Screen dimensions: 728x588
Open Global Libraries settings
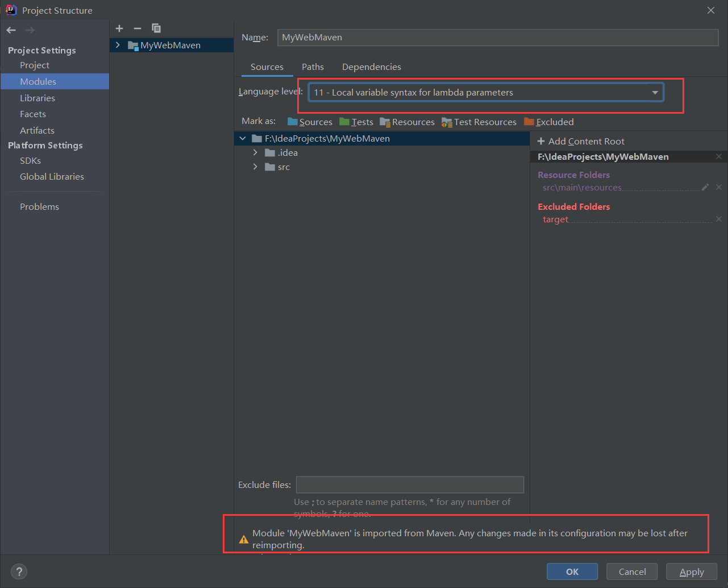point(52,176)
